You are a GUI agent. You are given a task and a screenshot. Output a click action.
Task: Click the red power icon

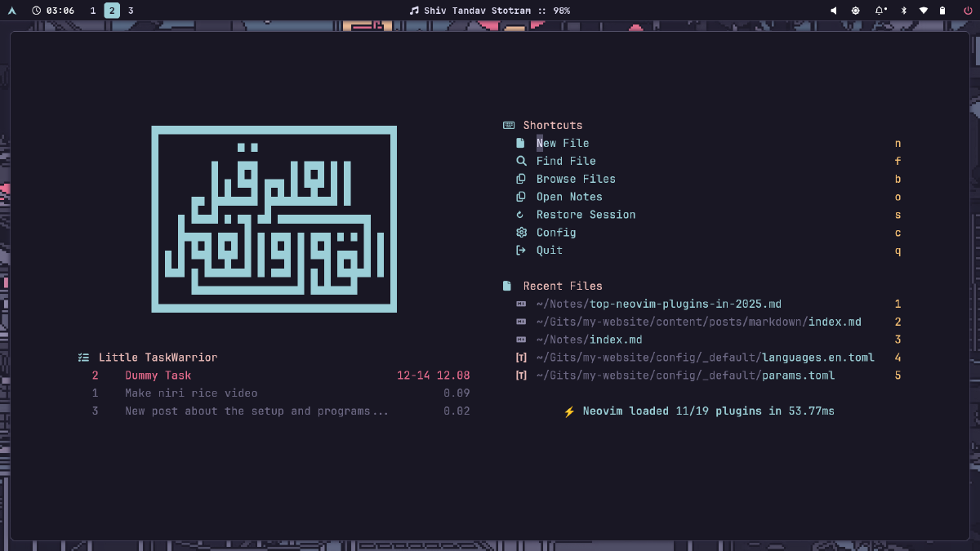tap(968, 11)
